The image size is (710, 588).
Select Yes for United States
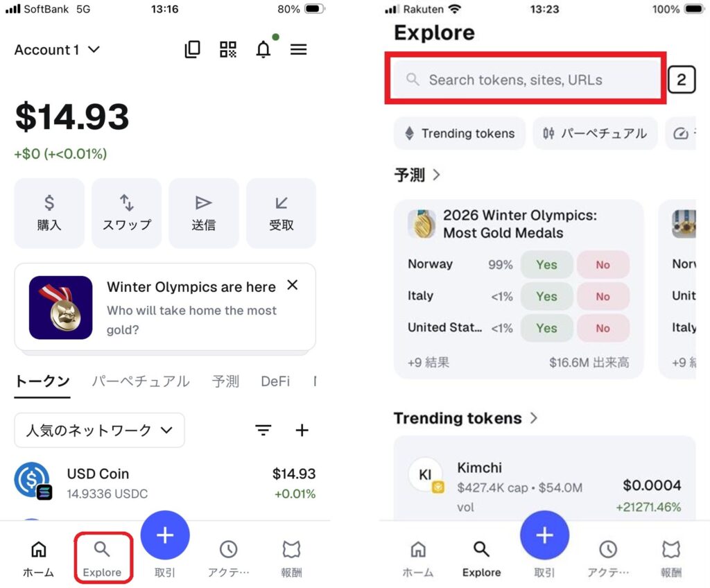[546, 328]
